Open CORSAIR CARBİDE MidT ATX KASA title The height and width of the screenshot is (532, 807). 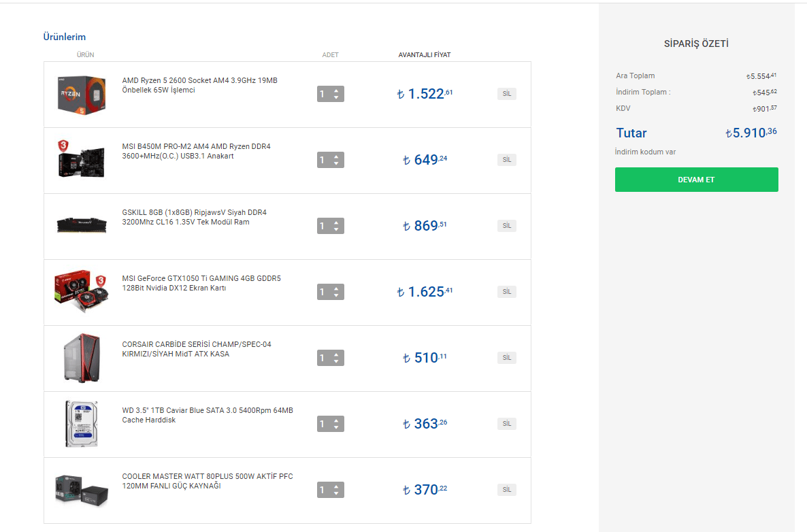click(197, 349)
